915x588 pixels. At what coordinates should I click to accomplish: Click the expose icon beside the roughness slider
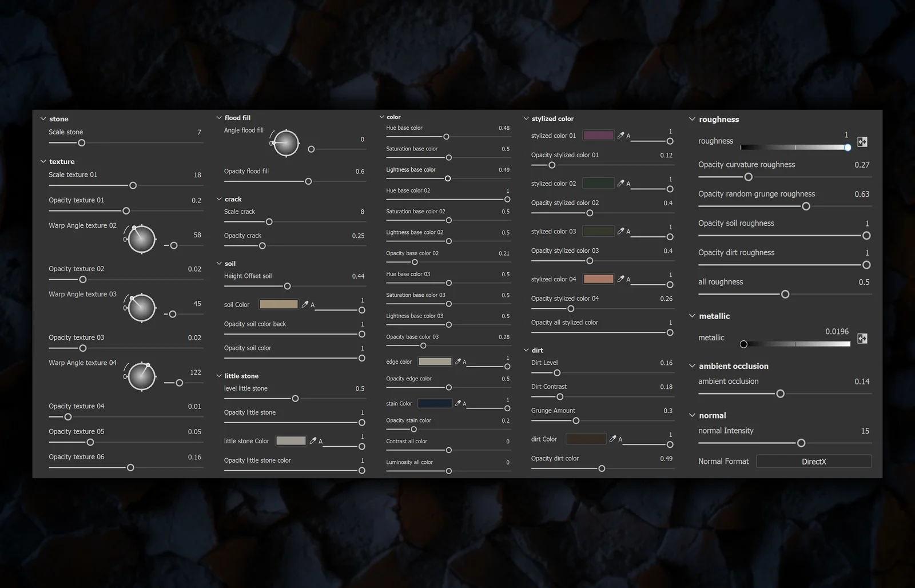click(x=862, y=141)
